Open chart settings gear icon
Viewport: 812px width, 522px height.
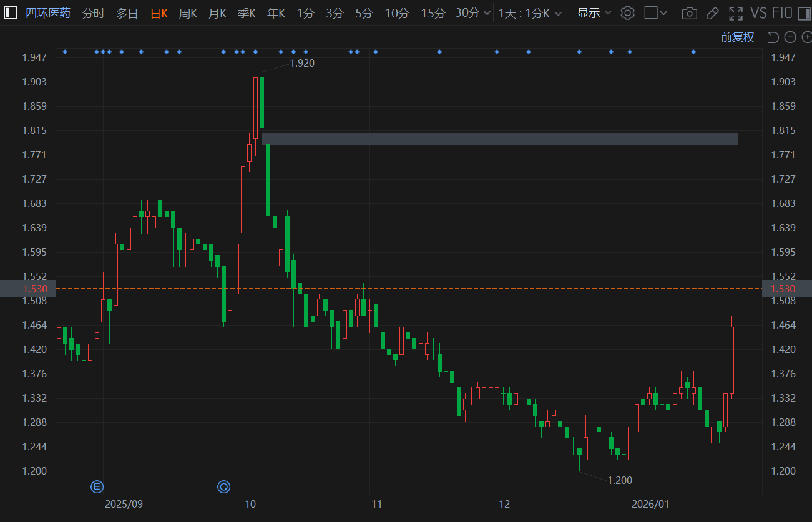pyautogui.click(x=627, y=13)
